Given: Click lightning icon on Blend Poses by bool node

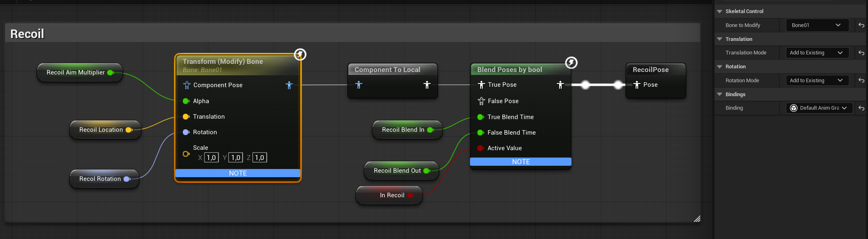Looking at the screenshot, I should 571,63.
